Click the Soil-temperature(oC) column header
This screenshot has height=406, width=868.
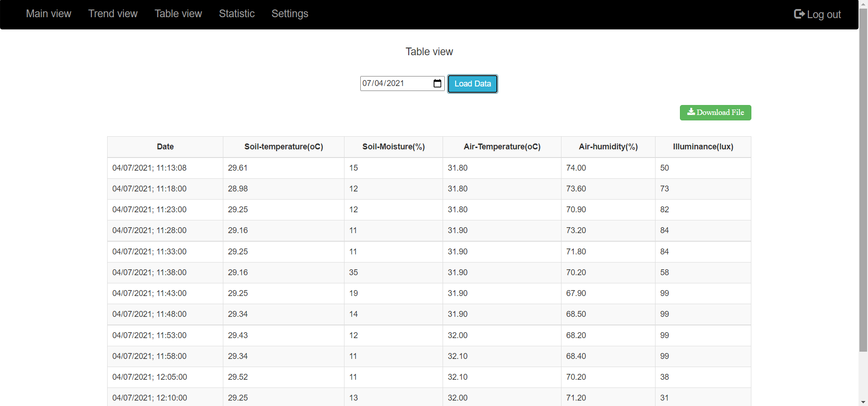[283, 147]
